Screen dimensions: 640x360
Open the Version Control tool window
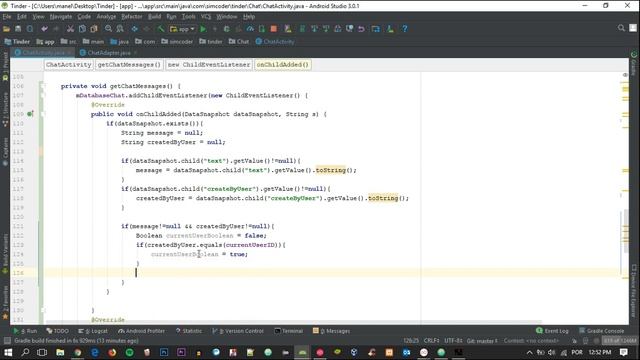coord(238,331)
